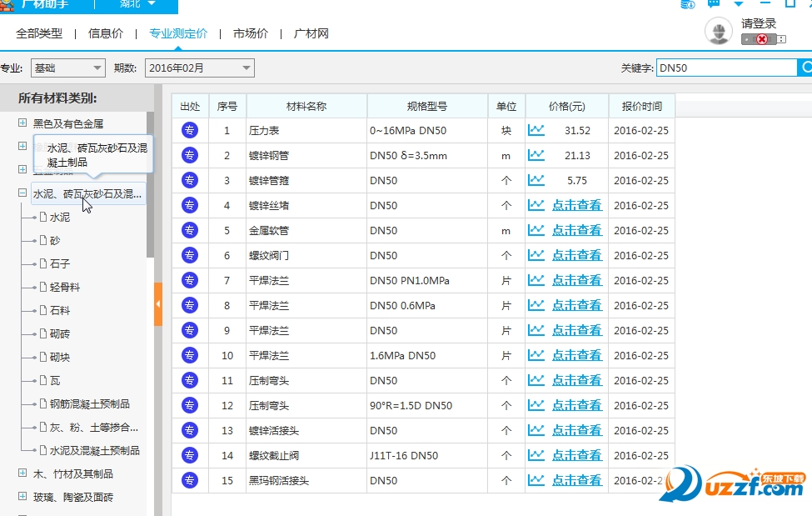Click 点击查看 link in row 10
This screenshot has width=812, height=516.
pyautogui.click(x=577, y=355)
